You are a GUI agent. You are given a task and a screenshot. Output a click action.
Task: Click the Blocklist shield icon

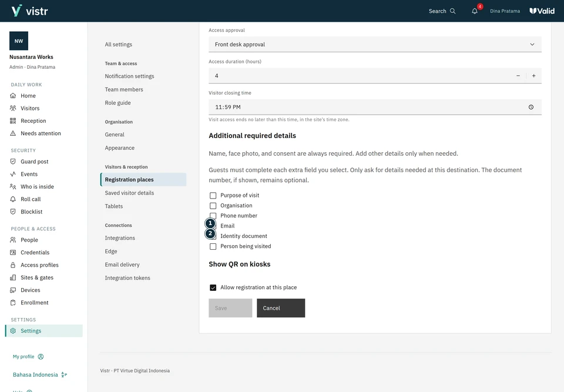pos(13,212)
